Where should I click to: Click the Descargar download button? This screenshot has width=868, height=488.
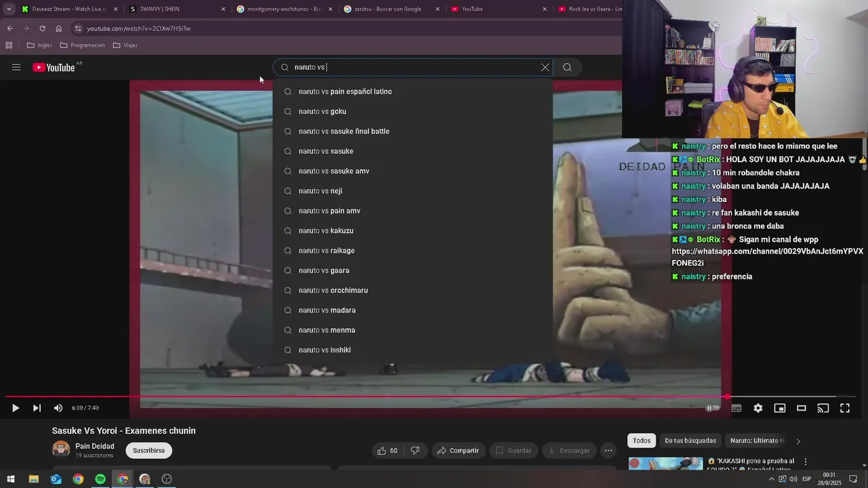pos(569,451)
